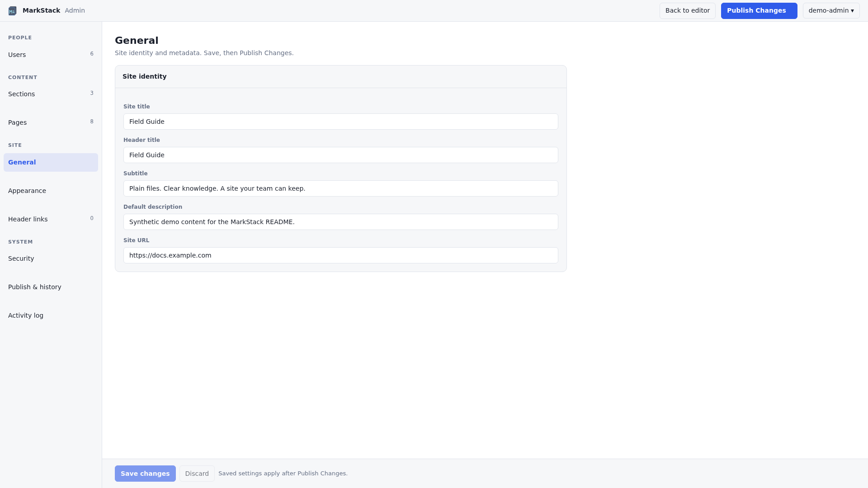This screenshot has height=488, width=868.
Task: Open Users in the sidebar
Action: (51, 55)
